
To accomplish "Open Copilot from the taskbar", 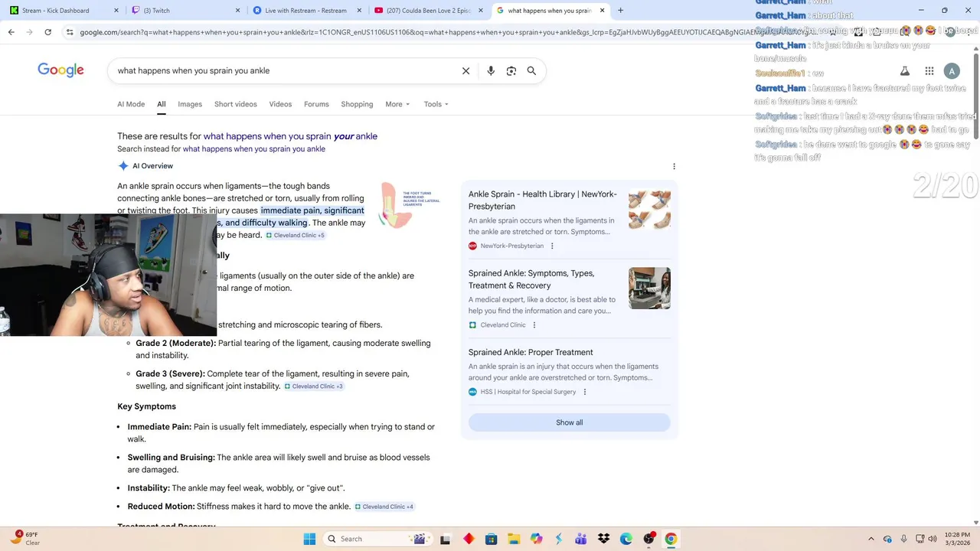I will pyautogui.click(x=536, y=539).
